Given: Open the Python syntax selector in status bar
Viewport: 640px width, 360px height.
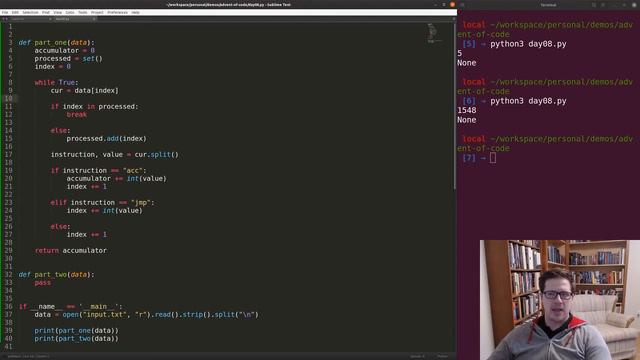Looking at the screenshot, I should click(442, 356).
